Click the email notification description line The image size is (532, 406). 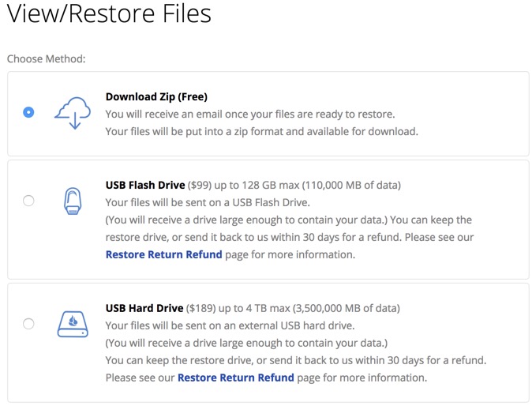250,114
